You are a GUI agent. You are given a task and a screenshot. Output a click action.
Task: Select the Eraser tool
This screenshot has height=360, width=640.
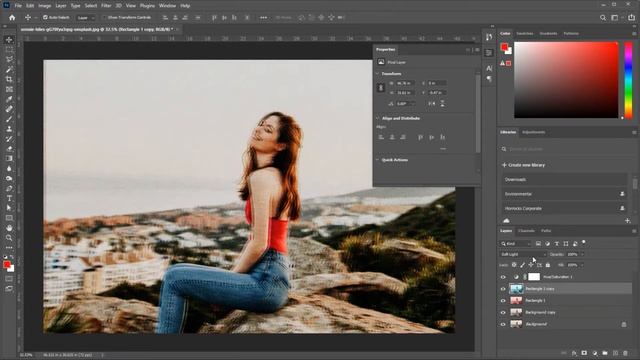(9, 149)
